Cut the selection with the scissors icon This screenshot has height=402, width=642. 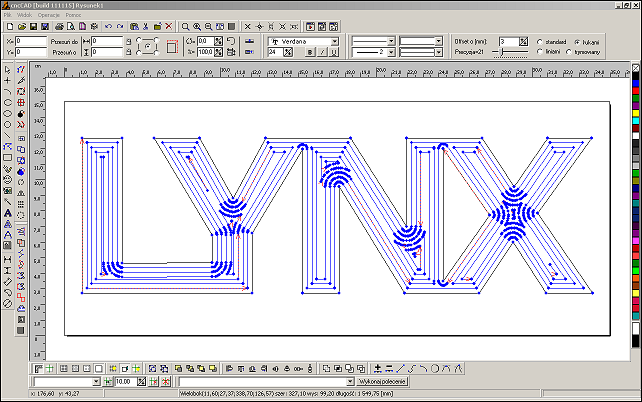point(146,27)
